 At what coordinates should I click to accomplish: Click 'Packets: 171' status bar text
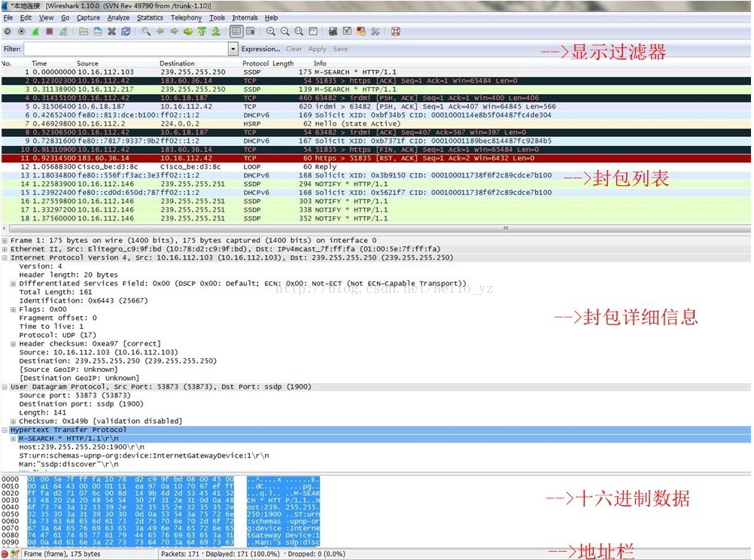coord(180,554)
